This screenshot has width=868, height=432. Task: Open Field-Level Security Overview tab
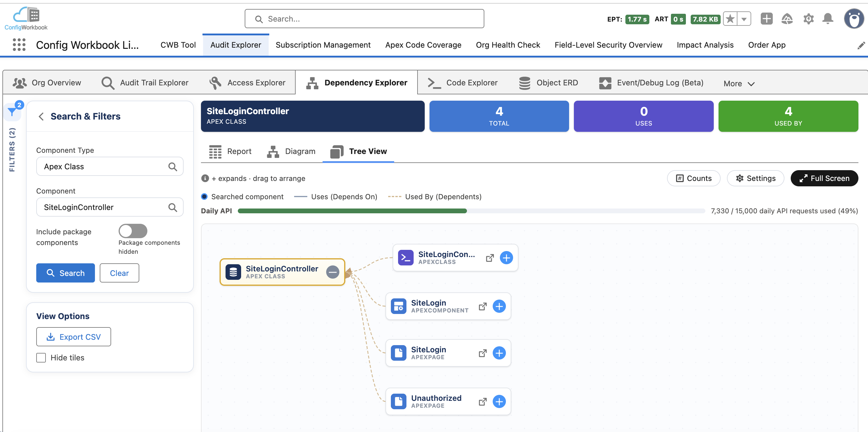pyautogui.click(x=608, y=45)
